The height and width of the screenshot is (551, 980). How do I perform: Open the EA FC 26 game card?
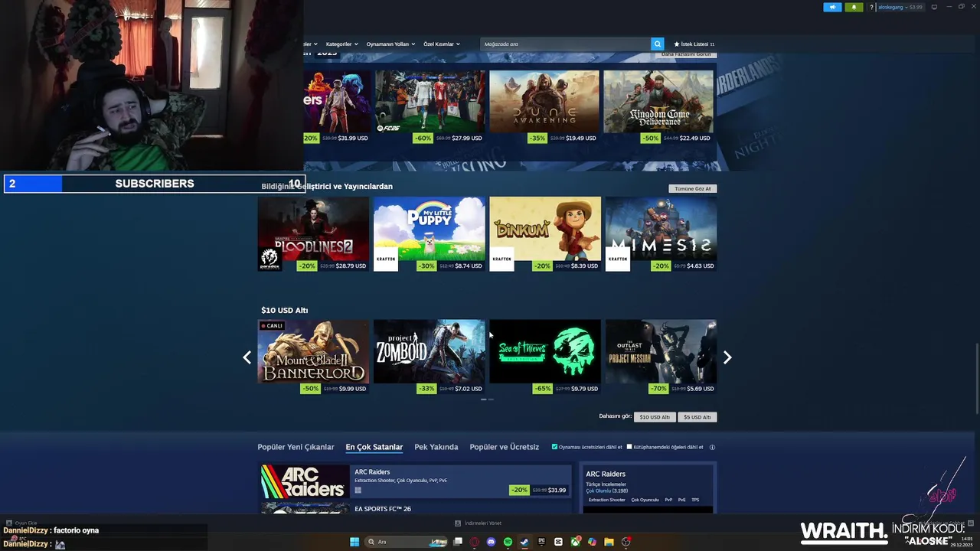click(430, 106)
